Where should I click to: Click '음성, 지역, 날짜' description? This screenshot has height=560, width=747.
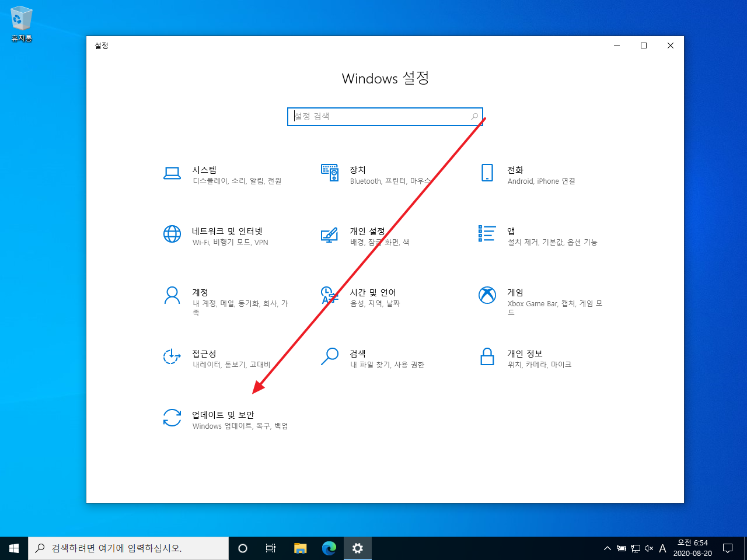375,303
